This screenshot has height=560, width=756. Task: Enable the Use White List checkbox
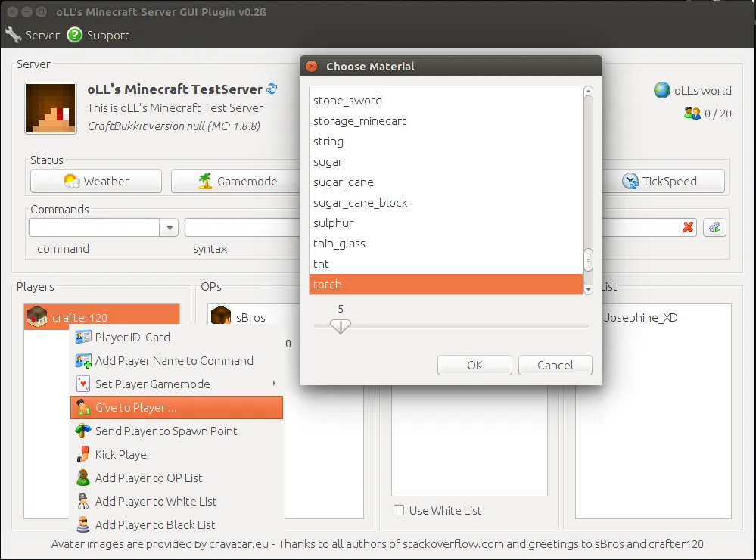(x=399, y=510)
